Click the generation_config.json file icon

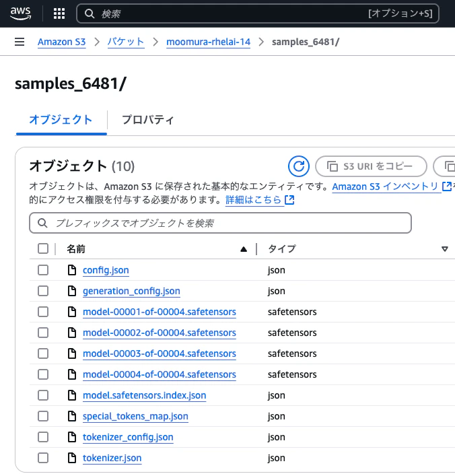[x=72, y=291]
